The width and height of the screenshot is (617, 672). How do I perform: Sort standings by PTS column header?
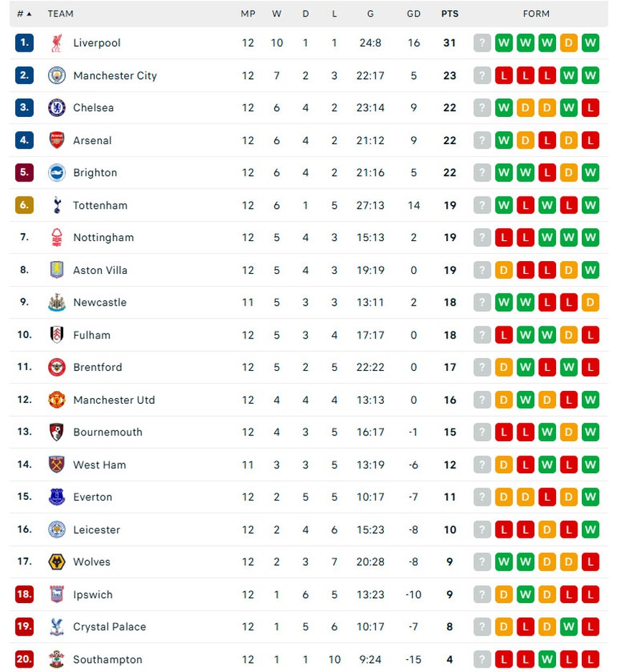point(450,14)
